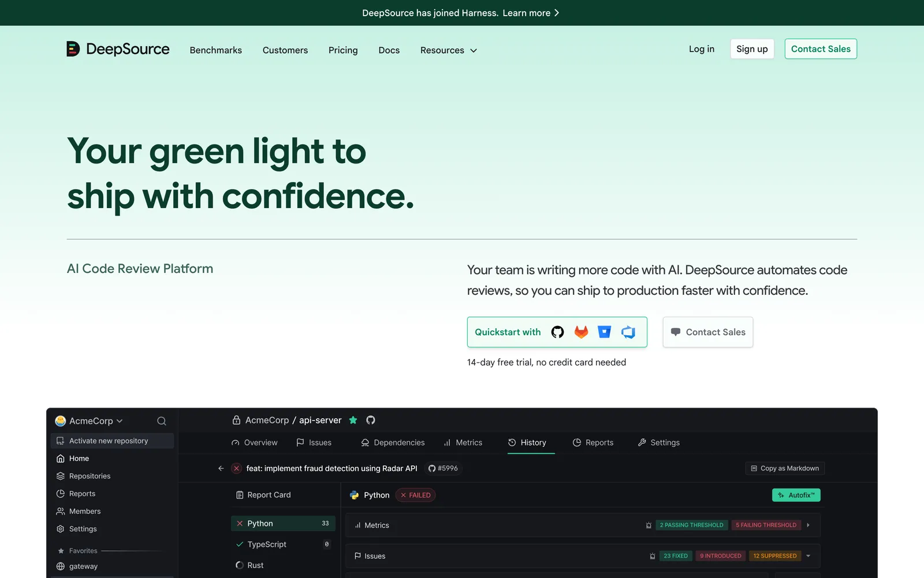Open the Benchmarks page

(x=216, y=50)
